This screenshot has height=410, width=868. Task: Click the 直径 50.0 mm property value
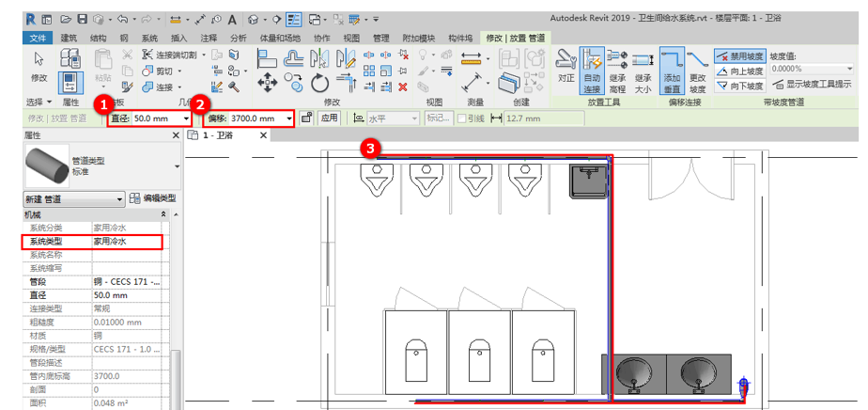coord(127,295)
